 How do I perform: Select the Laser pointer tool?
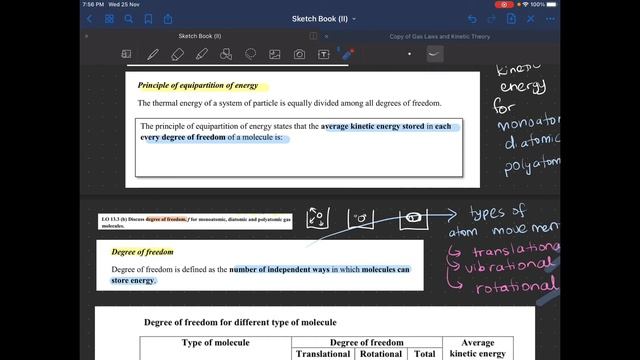click(347, 53)
